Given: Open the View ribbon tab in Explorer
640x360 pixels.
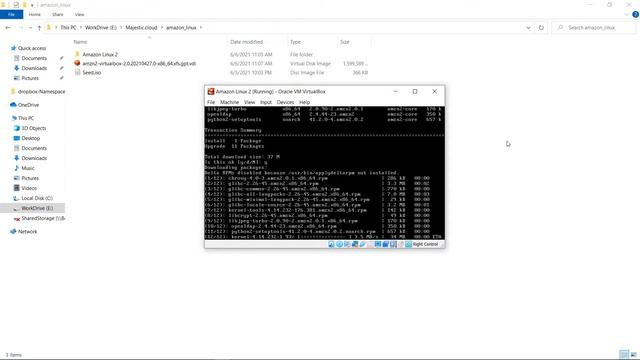Looking at the screenshot, I should [x=79, y=14].
